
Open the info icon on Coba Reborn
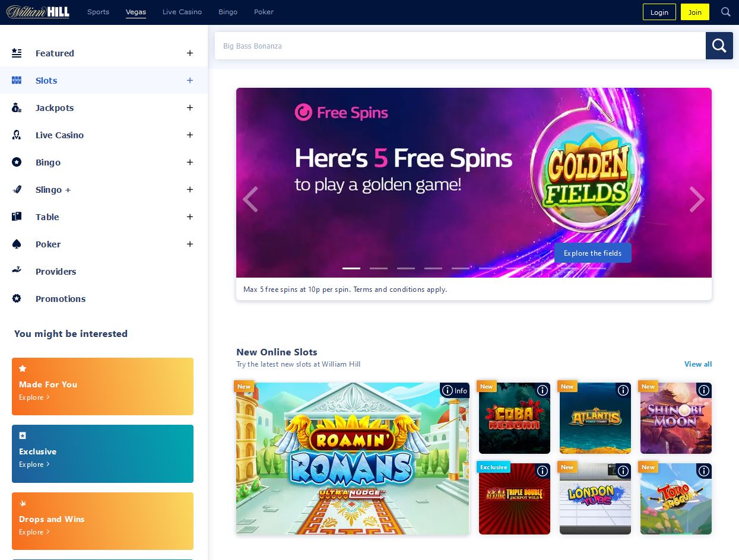543,390
